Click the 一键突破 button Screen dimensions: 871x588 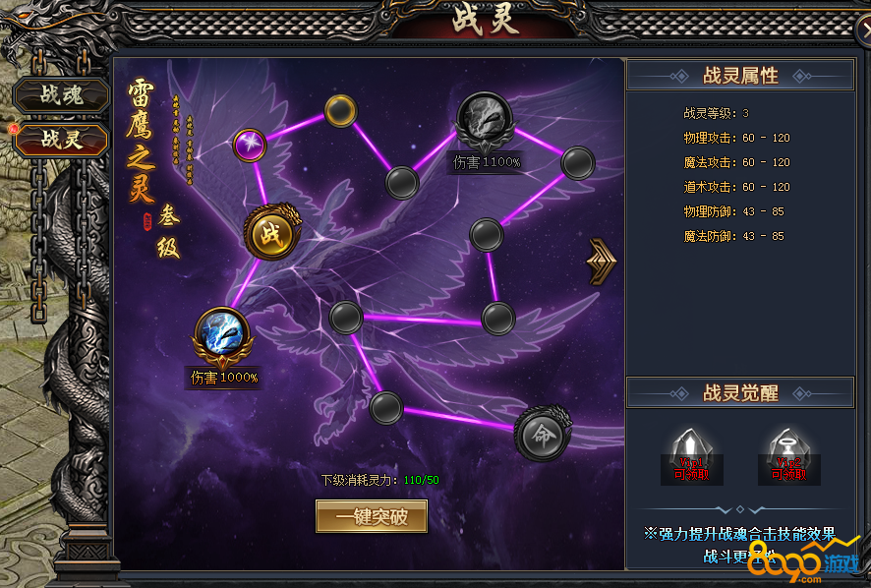point(372,517)
